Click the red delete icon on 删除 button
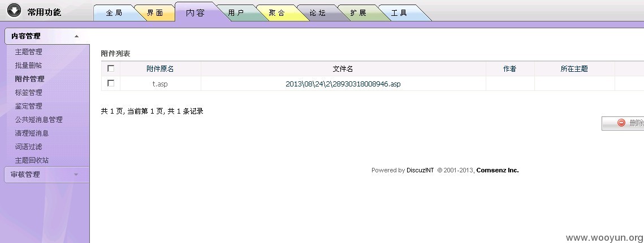This screenshot has width=644, height=243. (621, 123)
